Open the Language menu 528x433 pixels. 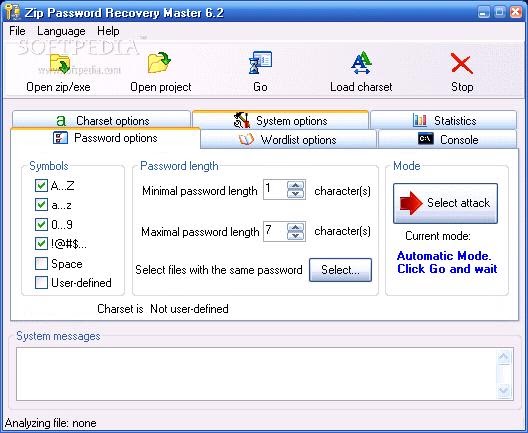(61, 31)
